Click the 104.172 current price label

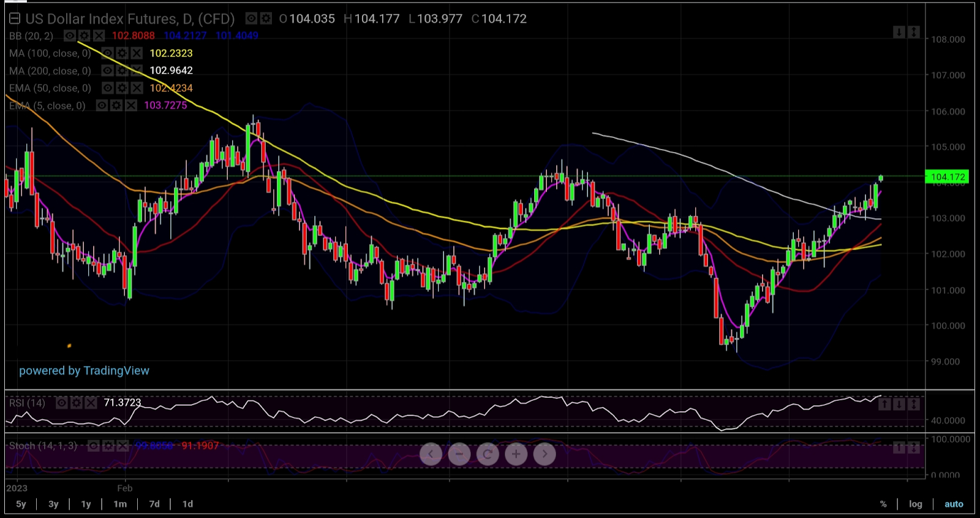coord(947,177)
